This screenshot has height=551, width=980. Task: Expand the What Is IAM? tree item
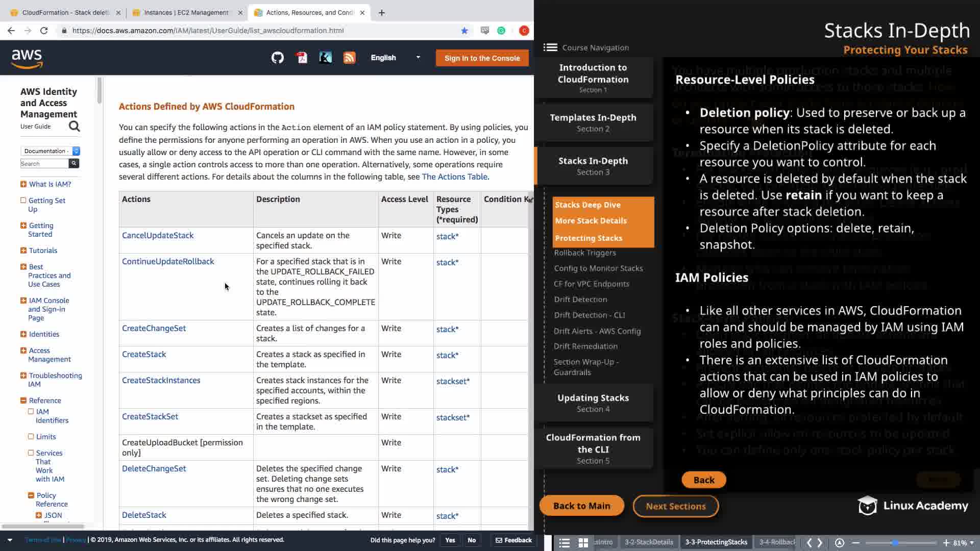23,184
